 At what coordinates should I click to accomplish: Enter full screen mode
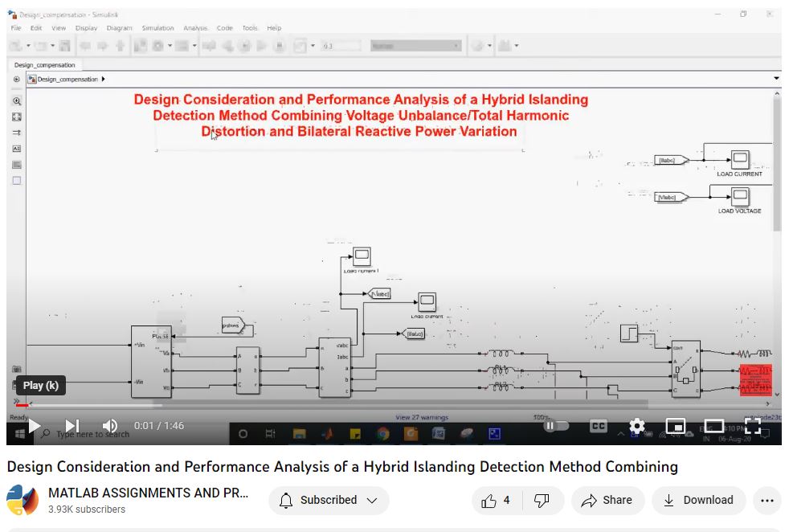pos(752,426)
